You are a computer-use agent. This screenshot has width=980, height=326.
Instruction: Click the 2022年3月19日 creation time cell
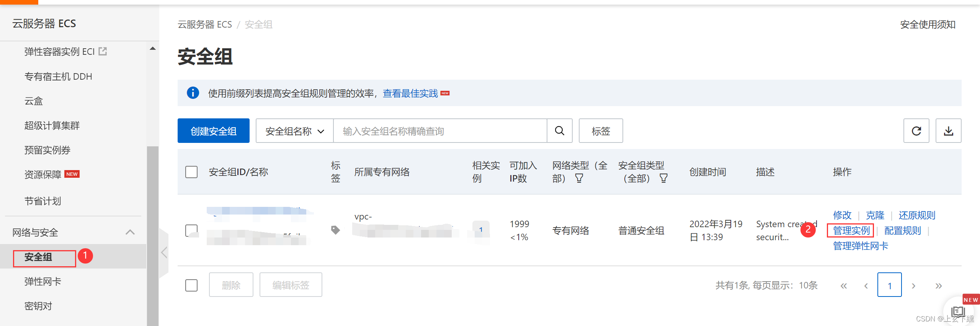pyautogui.click(x=716, y=230)
